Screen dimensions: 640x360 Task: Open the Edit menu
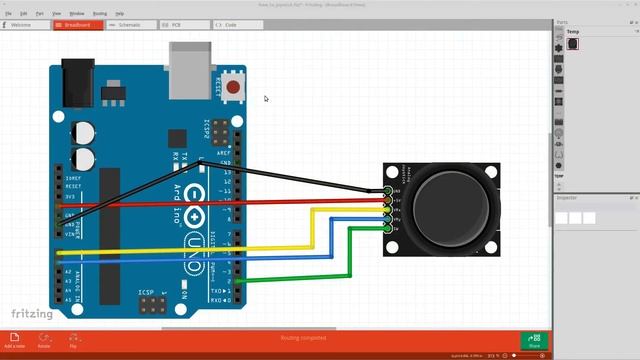(x=24, y=13)
